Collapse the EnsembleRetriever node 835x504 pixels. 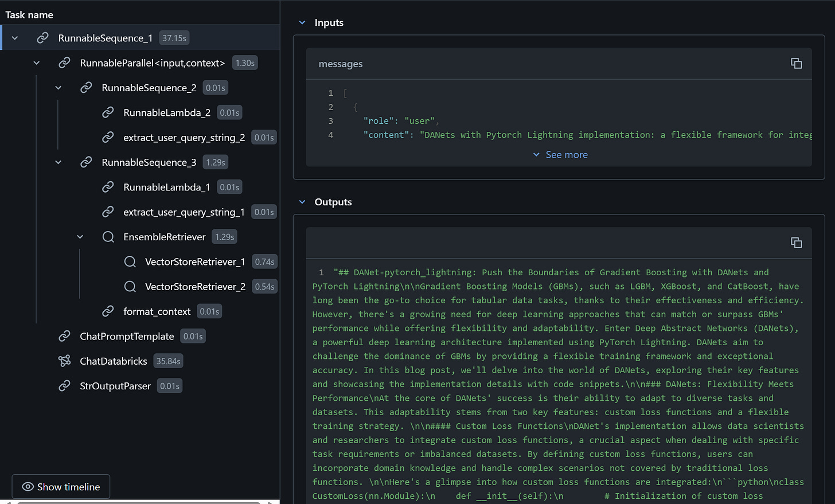coord(80,237)
